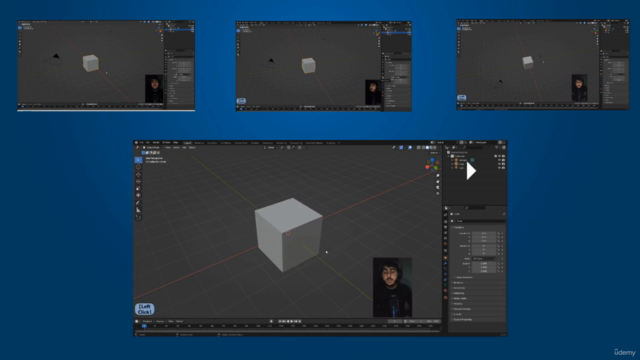
Task: Open the View Layer properties tab
Action: [x=446, y=233]
